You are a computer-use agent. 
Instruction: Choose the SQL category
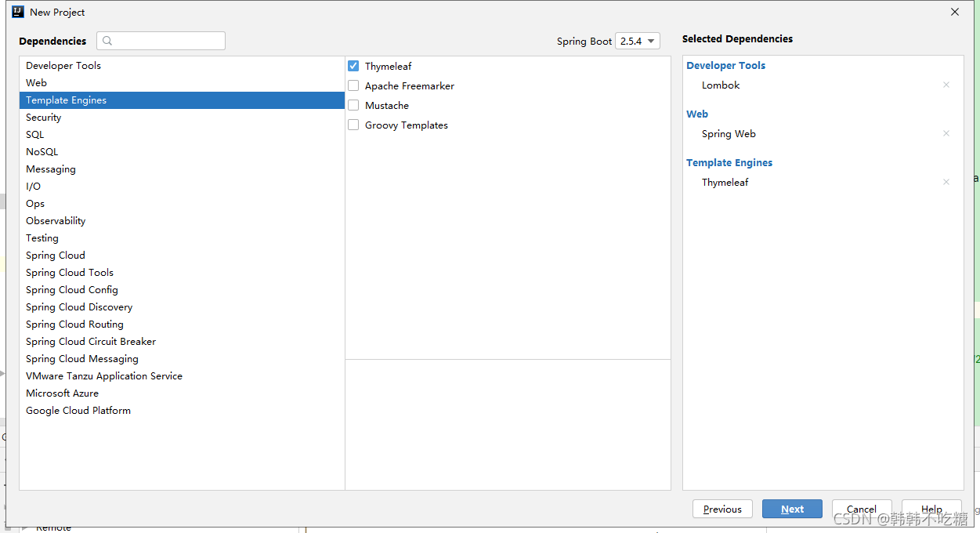pyautogui.click(x=182, y=135)
